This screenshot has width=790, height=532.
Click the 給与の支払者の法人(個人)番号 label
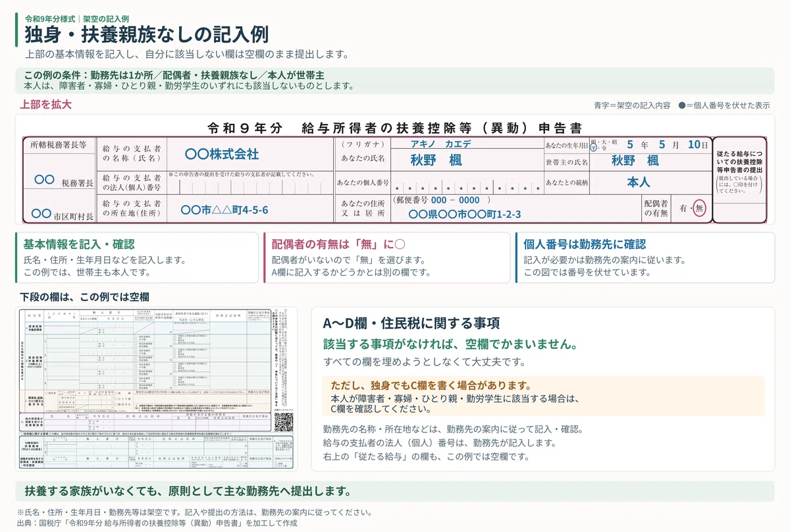[132, 183]
